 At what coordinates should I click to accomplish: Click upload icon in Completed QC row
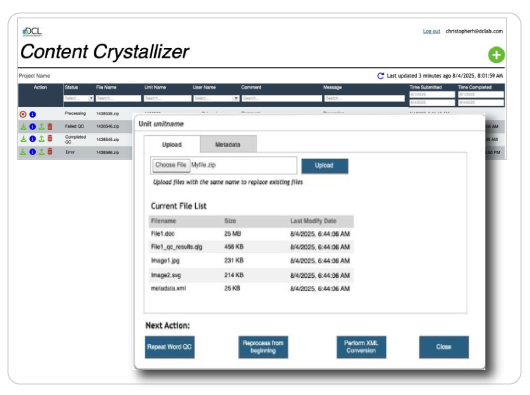(41, 139)
